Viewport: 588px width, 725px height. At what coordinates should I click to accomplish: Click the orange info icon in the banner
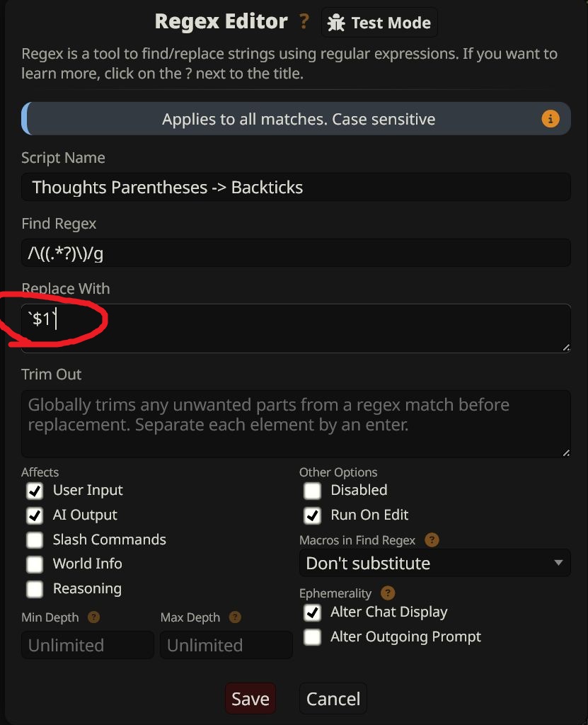click(550, 118)
